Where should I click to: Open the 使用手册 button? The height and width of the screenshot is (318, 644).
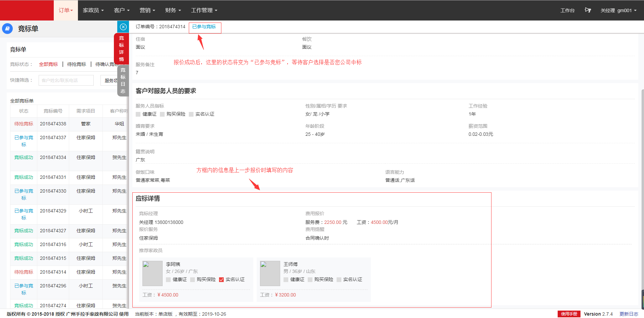tap(569, 314)
